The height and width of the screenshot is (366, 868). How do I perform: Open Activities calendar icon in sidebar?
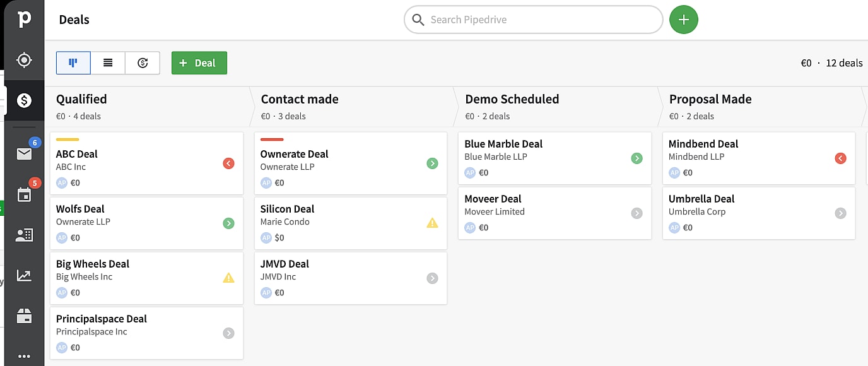pyautogui.click(x=24, y=194)
